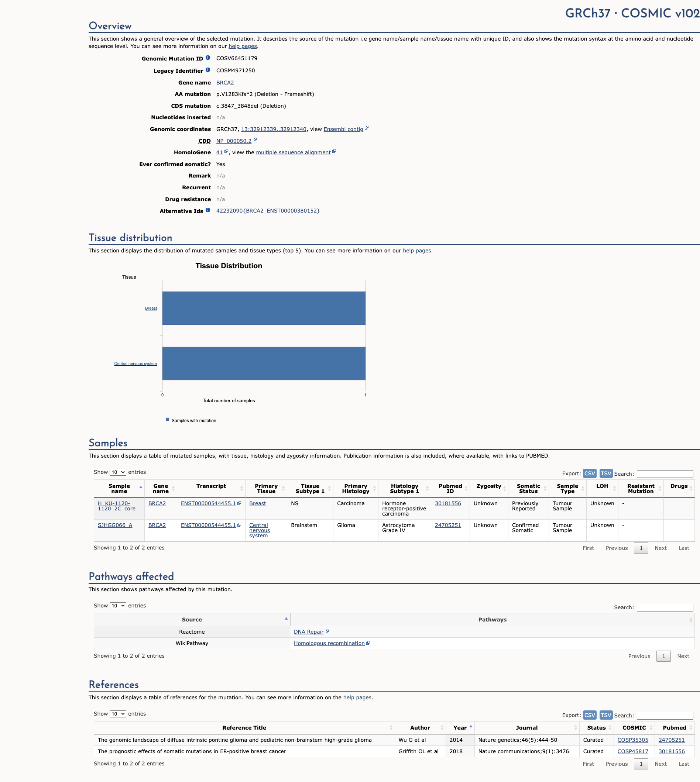Image resolution: width=700 pixels, height=782 pixels.
Task: Open Pubmed ID 30181556 in Samples table
Action: pos(448,503)
